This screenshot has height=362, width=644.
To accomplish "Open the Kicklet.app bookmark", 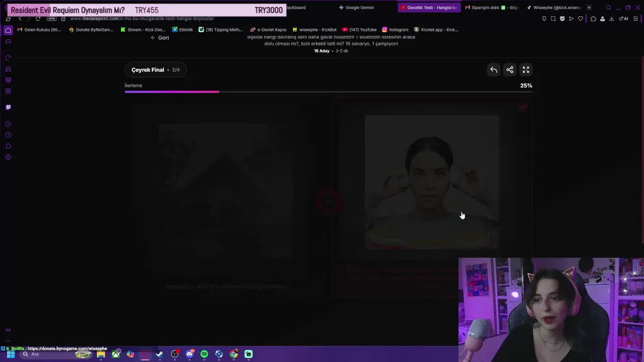I will click(x=436, y=30).
